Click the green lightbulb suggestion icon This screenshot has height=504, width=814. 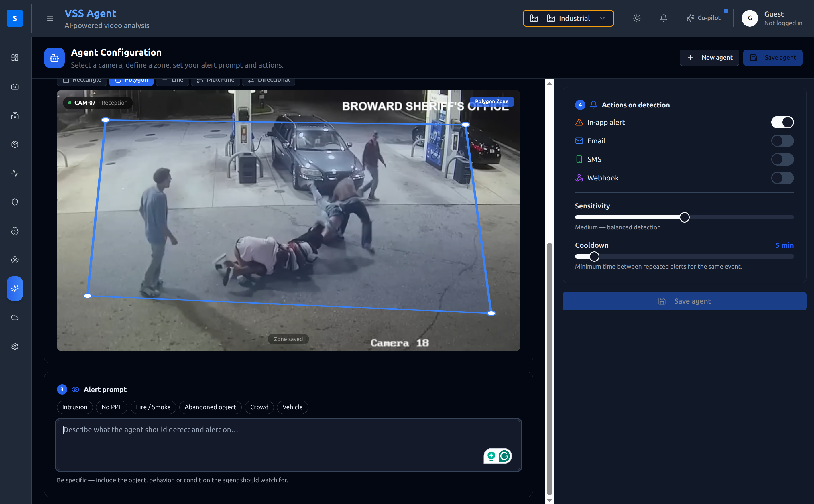(491, 456)
